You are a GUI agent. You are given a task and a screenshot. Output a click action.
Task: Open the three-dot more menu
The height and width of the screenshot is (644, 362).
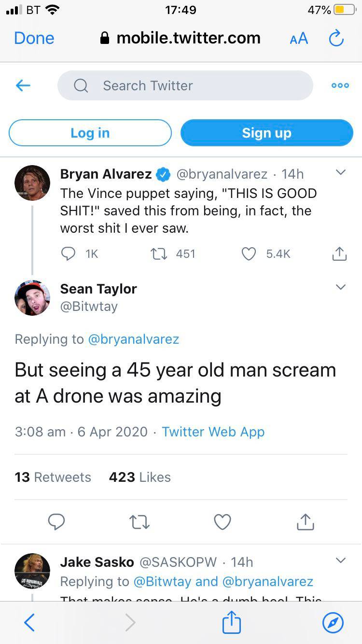pyautogui.click(x=340, y=85)
